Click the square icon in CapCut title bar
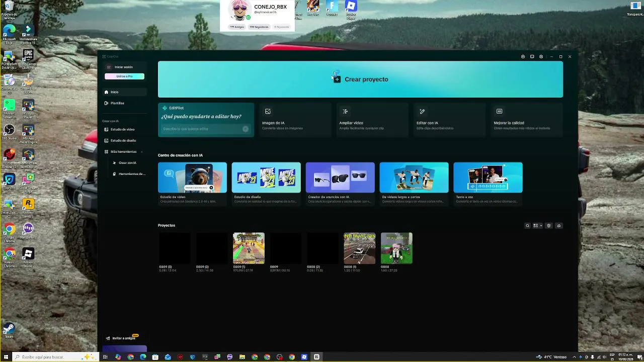The height and width of the screenshot is (362, 644). 532,57
